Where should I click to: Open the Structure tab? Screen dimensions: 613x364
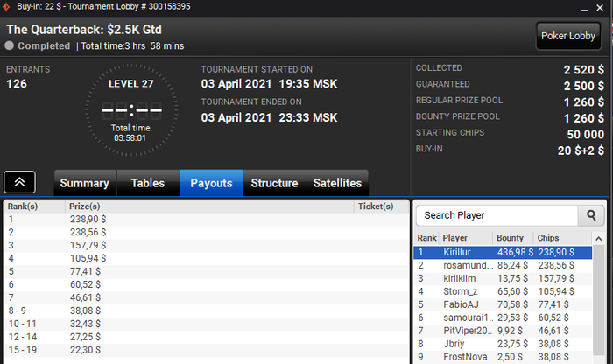coord(274,183)
